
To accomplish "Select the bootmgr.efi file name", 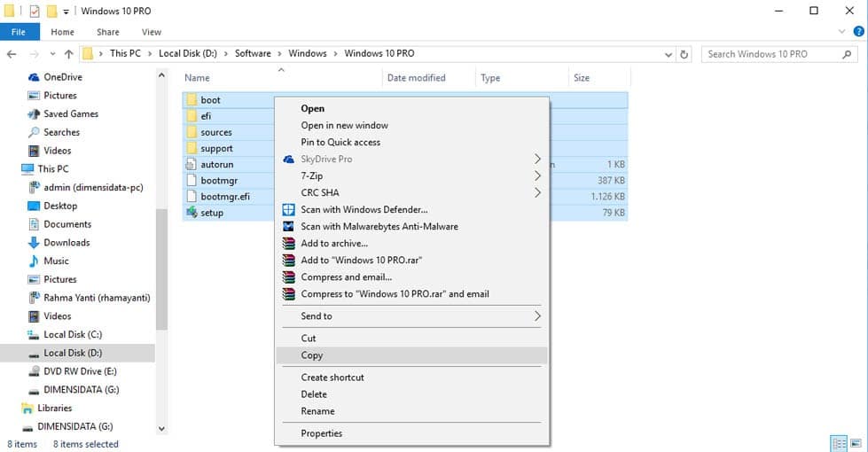I will pyautogui.click(x=224, y=197).
